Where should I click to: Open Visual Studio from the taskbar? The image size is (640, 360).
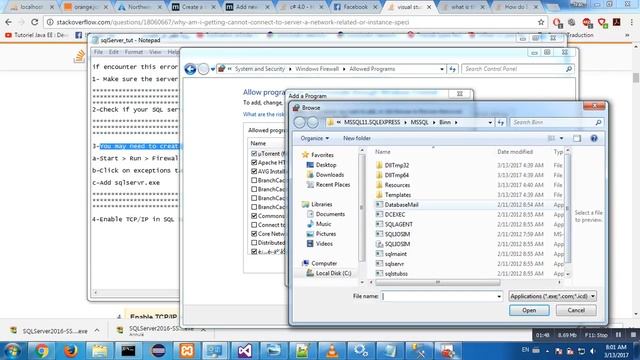tap(244, 351)
